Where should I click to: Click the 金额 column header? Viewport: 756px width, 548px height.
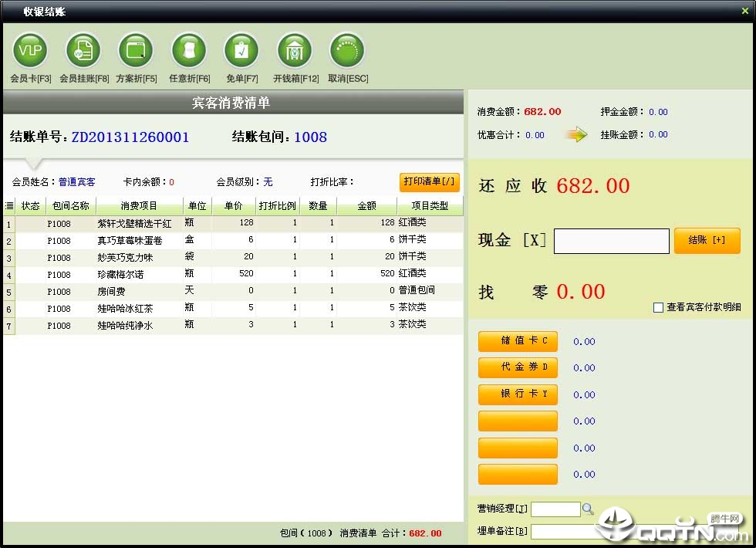point(366,206)
